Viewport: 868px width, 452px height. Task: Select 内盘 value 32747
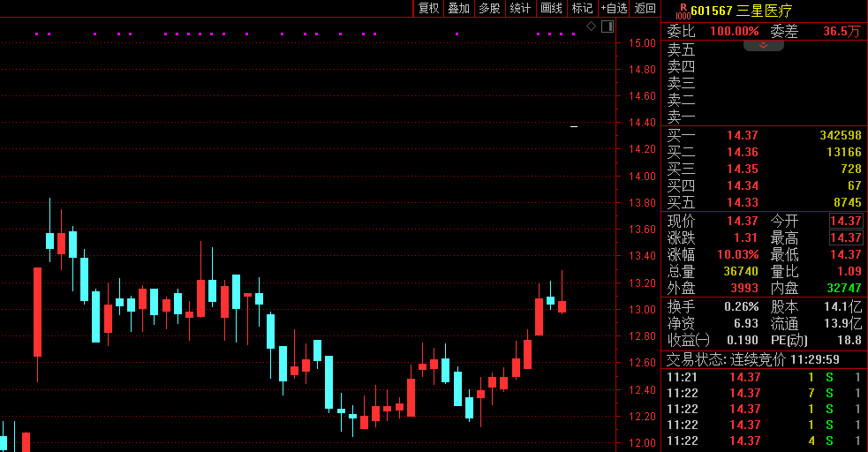tap(844, 288)
